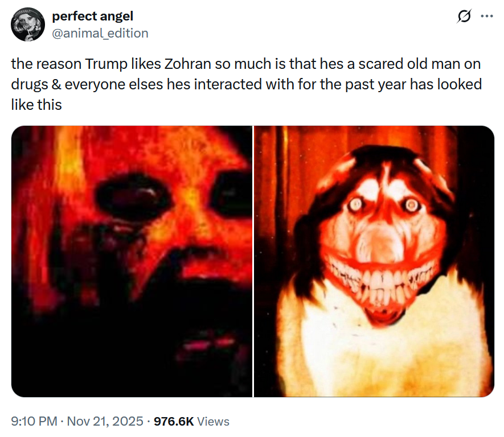Viewport: 504px width, 437px height.
Task: Click the 9:10 PM timestamp
Action: click(34, 422)
